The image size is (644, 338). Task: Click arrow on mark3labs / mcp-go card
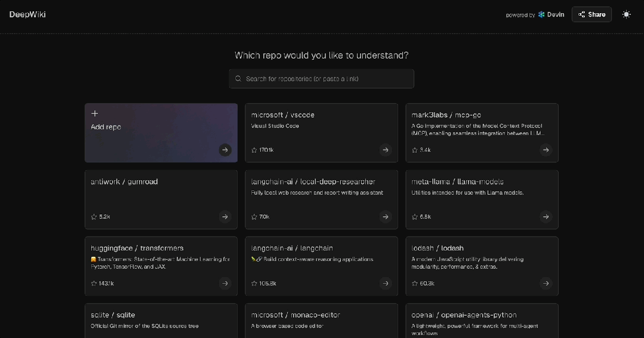[x=546, y=150]
